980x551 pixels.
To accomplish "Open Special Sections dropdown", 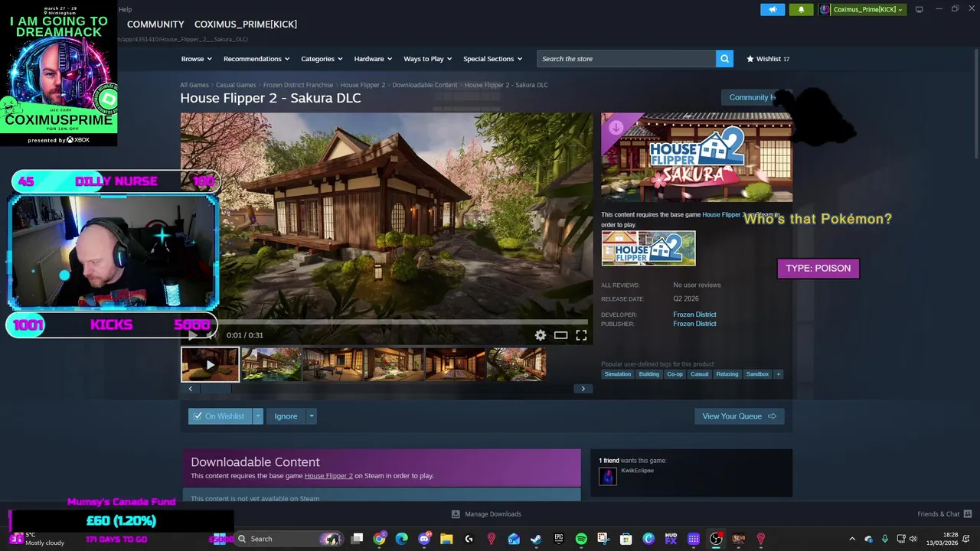I will (x=492, y=59).
